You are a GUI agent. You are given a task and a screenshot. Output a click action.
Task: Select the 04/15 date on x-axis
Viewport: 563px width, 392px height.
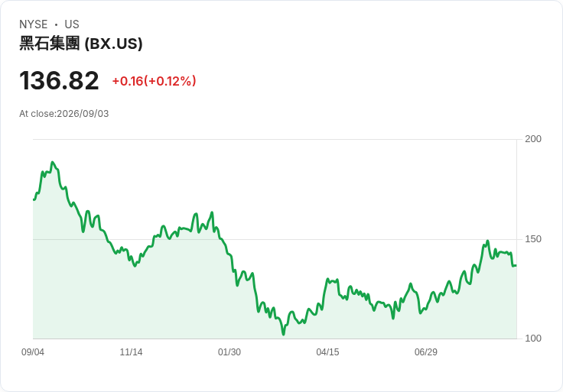pos(327,352)
